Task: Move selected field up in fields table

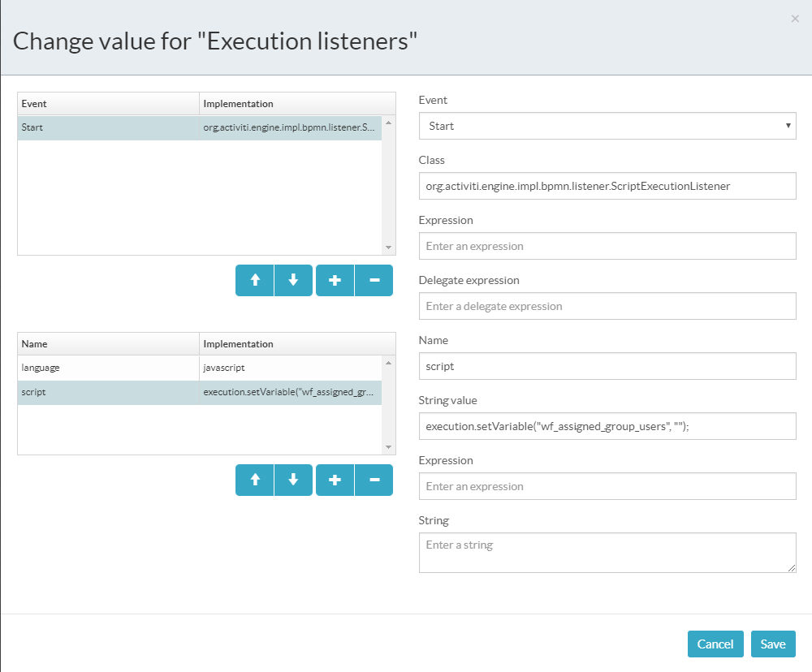Action: [x=255, y=480]
